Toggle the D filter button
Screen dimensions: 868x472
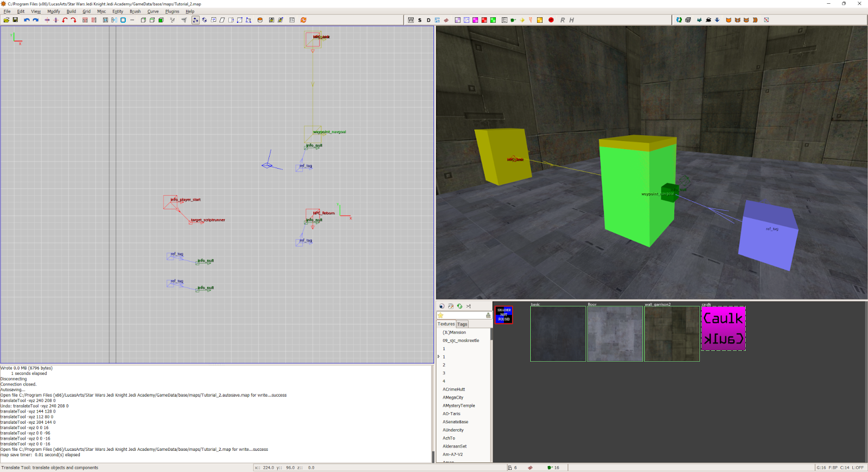(429, 20)
